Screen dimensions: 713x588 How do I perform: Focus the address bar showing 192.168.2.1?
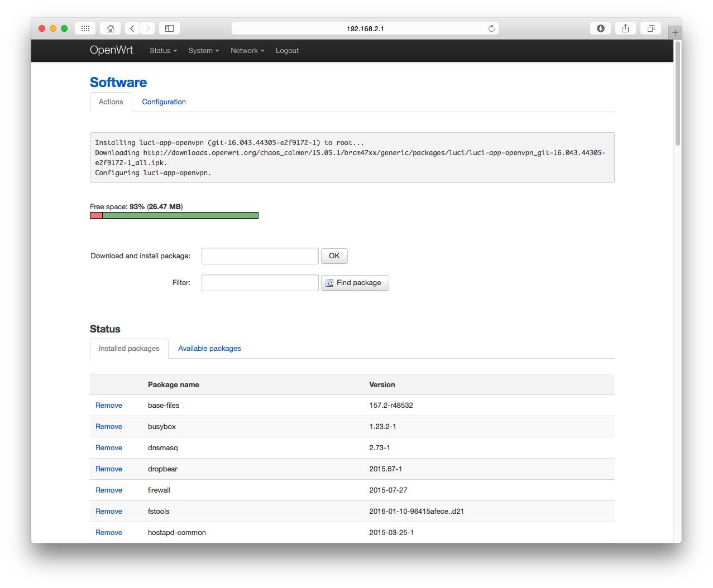(x=365, y=28)
